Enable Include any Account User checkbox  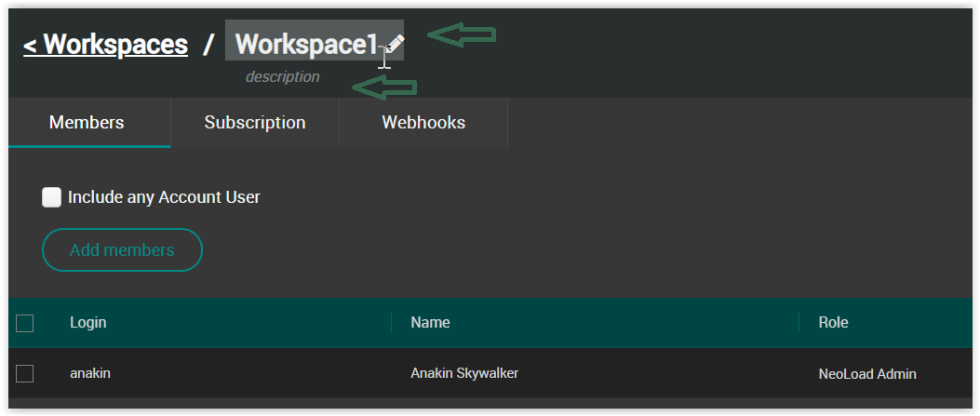pos(52,197)
